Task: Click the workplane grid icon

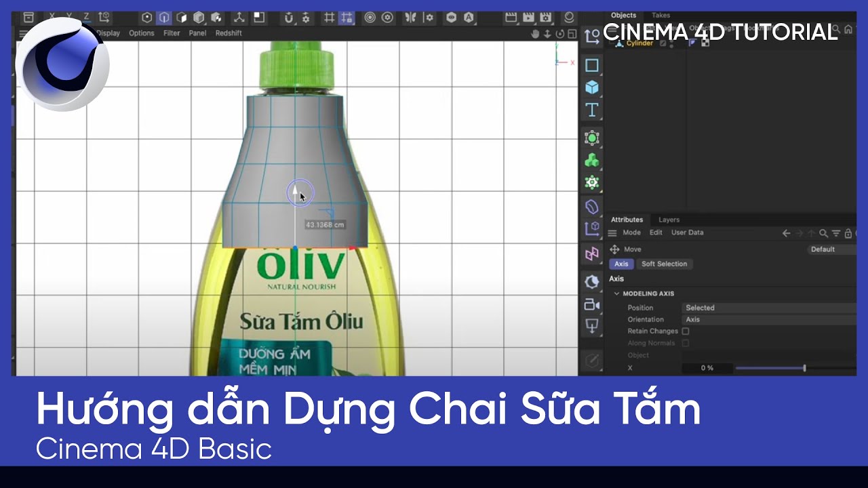Action: (x=330, y=18)
